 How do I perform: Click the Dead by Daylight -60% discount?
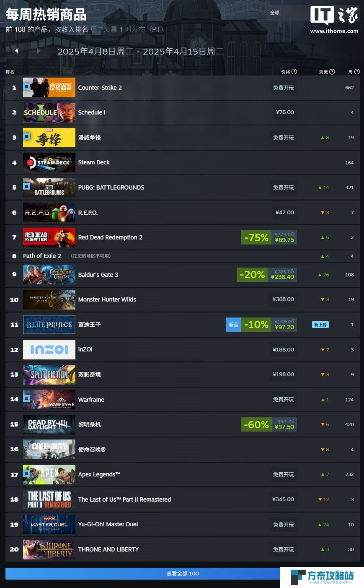(x=256, y=424)
